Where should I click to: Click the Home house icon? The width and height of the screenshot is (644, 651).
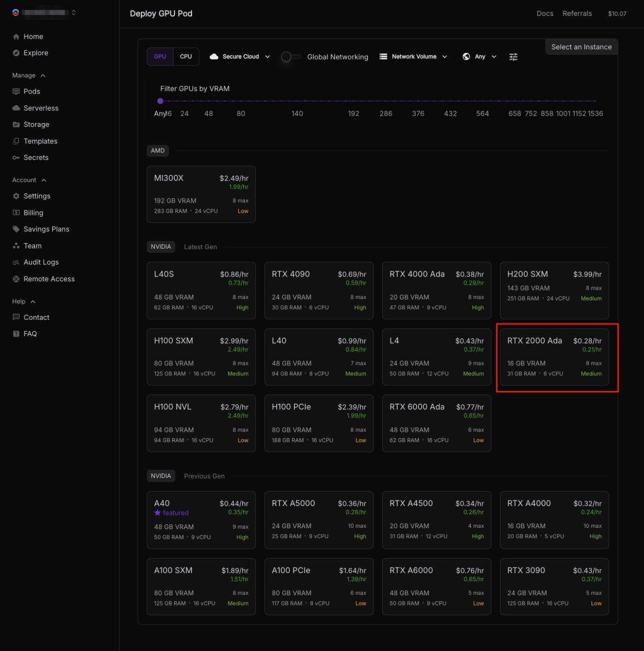pyautogui.click(x=16, y=37)
